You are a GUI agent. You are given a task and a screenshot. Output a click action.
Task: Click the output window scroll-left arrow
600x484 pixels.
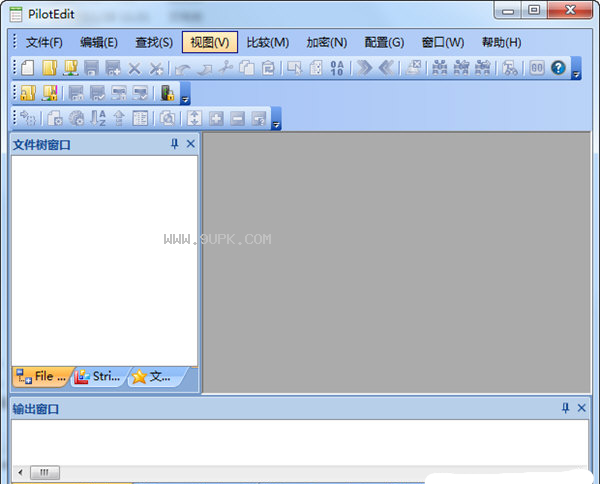click(x=21, y=472)
